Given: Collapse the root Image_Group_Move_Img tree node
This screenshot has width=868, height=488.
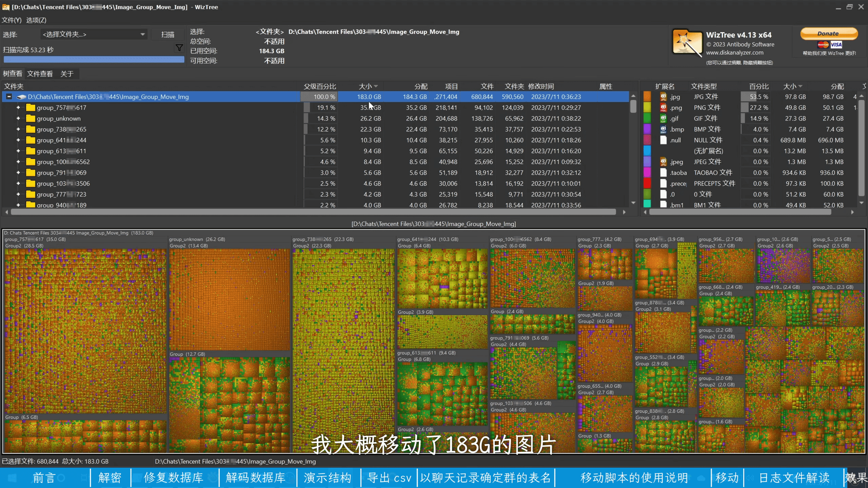Looking at the screenshot, I should point(9,97).
